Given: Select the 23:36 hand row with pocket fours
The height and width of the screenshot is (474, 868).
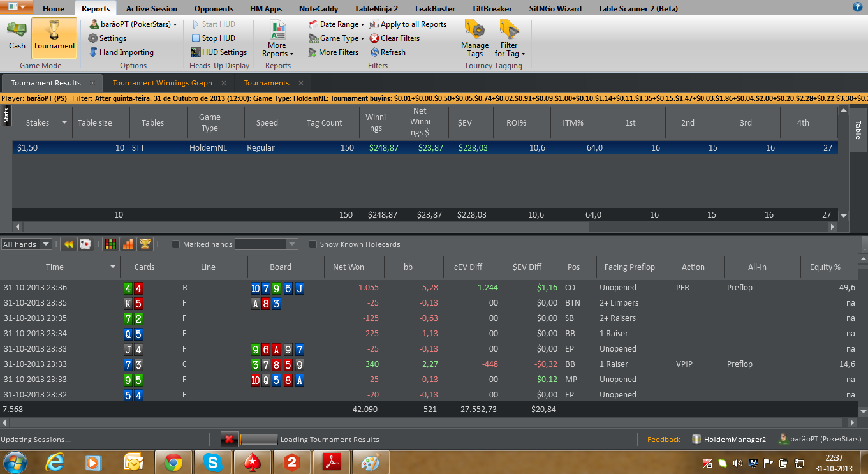Looking at the screenshot, I should (x=429, y=288).
